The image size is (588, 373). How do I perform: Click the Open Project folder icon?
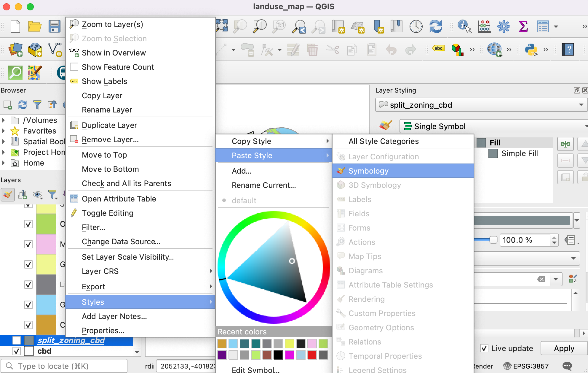pos(35,26)
